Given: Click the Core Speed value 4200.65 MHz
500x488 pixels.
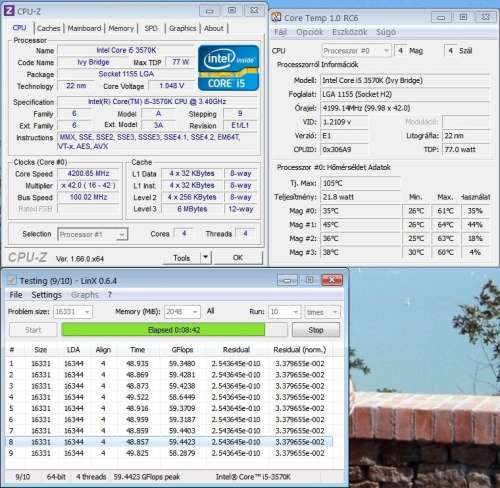Looking at the screenshot, I should [x=88, y=173].
